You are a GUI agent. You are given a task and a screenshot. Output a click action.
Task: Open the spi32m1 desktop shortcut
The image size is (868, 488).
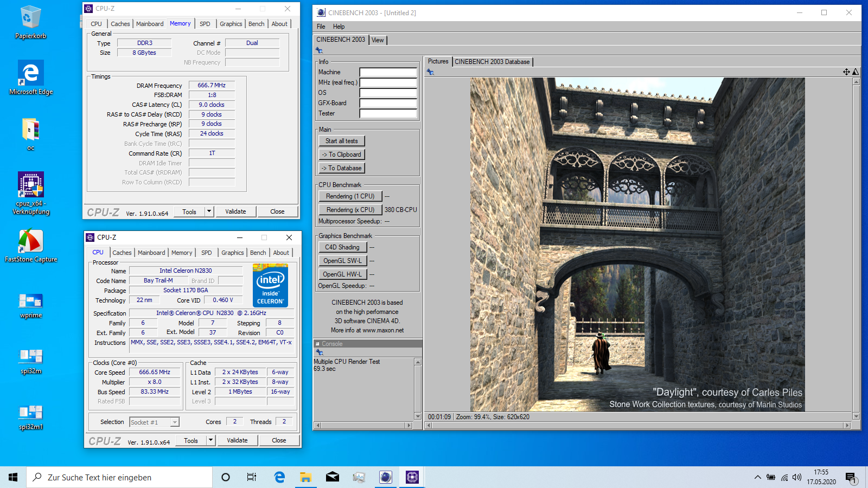(x=31, y=417)
